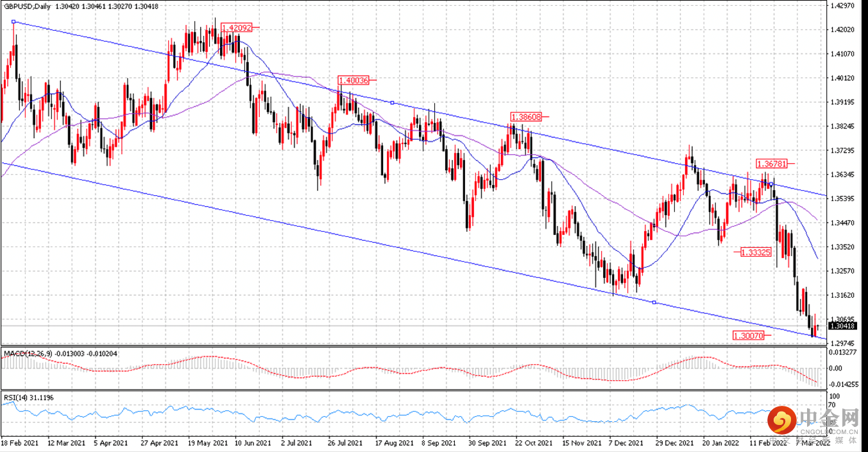
Task: Click the RSI axis value 100
Action: point(835,397)
